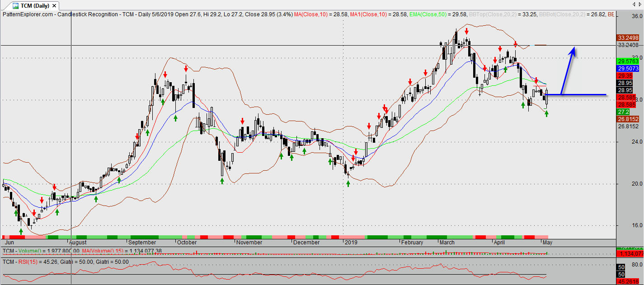Image resolution: width=644 pixels, height=285 pixels.
Task: Click the red 33.2498 price label
Action: pyautogui.click(x=627, y=38)
